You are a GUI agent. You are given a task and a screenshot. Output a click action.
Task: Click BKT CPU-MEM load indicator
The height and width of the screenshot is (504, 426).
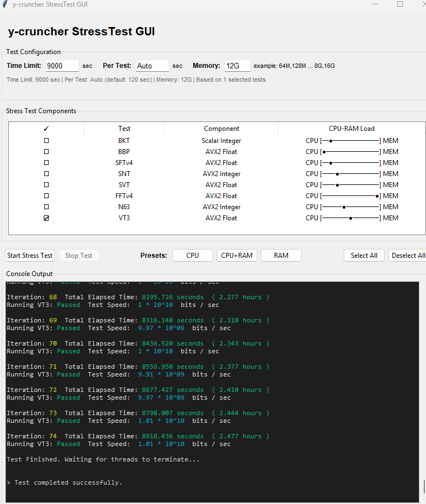tap(351, 141)
